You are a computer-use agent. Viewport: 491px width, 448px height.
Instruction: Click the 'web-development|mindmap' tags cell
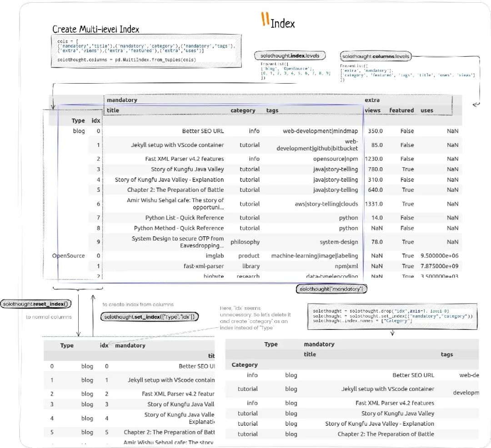tap(321, 131)
